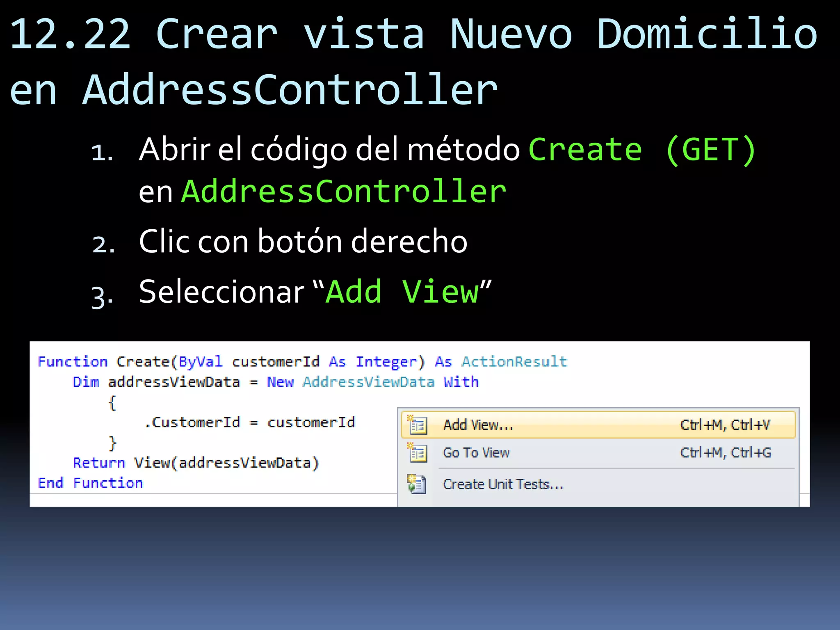Click the Go To View icon

pos(418,453)
